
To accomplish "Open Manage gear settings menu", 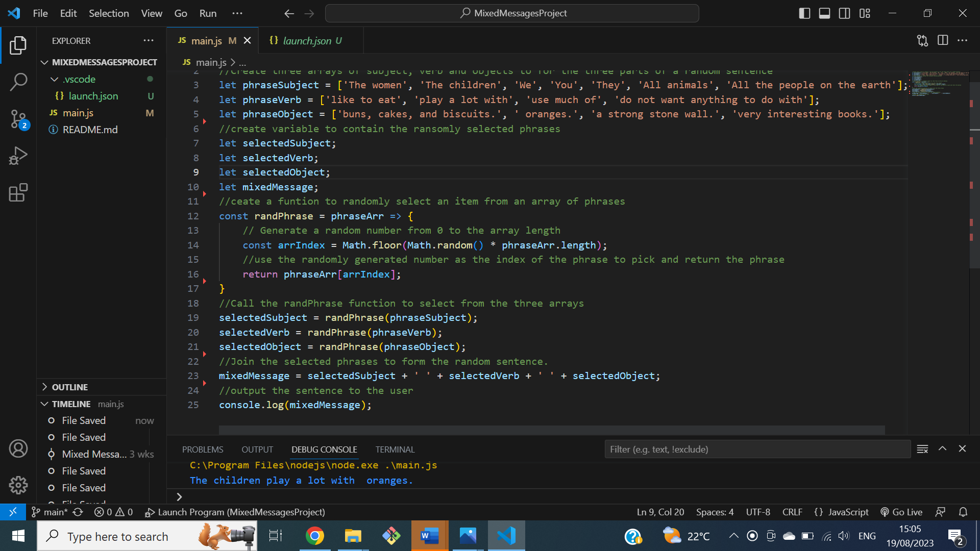I will click(18, 485).
